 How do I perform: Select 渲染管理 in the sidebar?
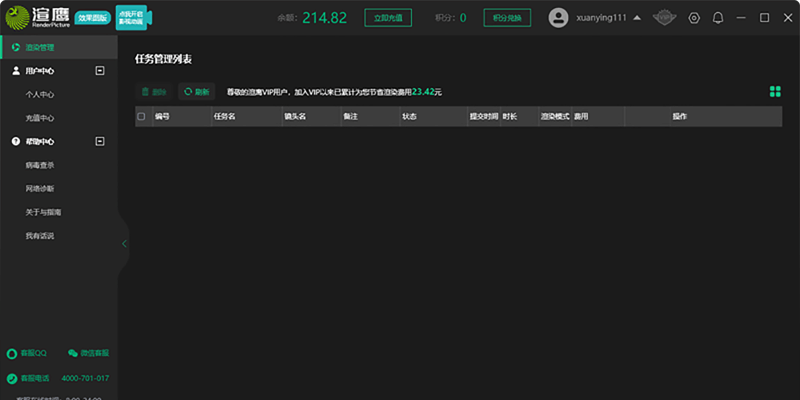point(40,47)
